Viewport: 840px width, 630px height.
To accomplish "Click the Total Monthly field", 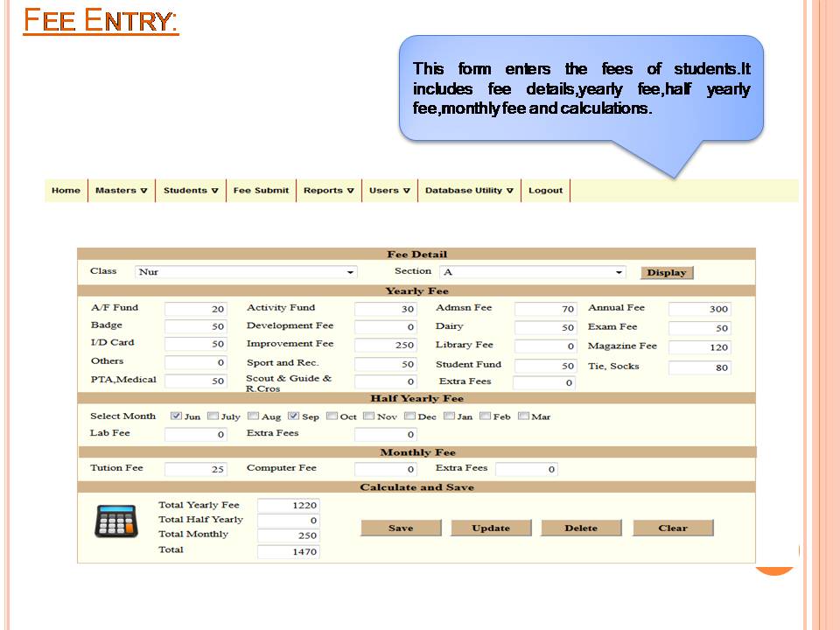I will 289,535.
